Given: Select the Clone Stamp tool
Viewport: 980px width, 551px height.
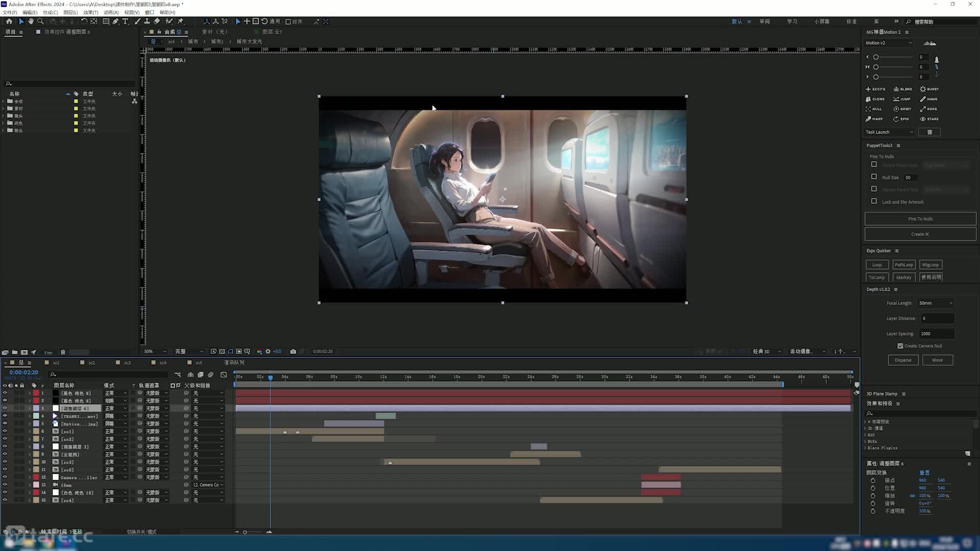Looking at the screenshot, I should tap(147, 21).
